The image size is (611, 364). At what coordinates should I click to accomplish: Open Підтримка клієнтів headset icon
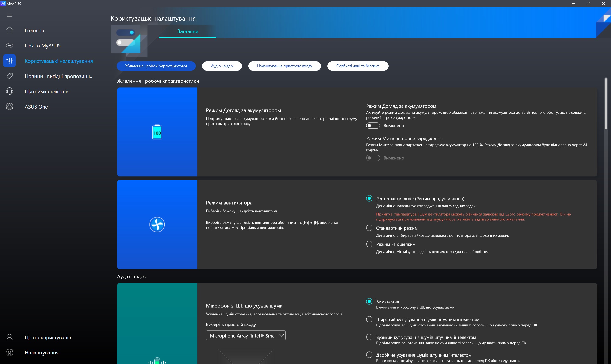[x=10, y=91]
